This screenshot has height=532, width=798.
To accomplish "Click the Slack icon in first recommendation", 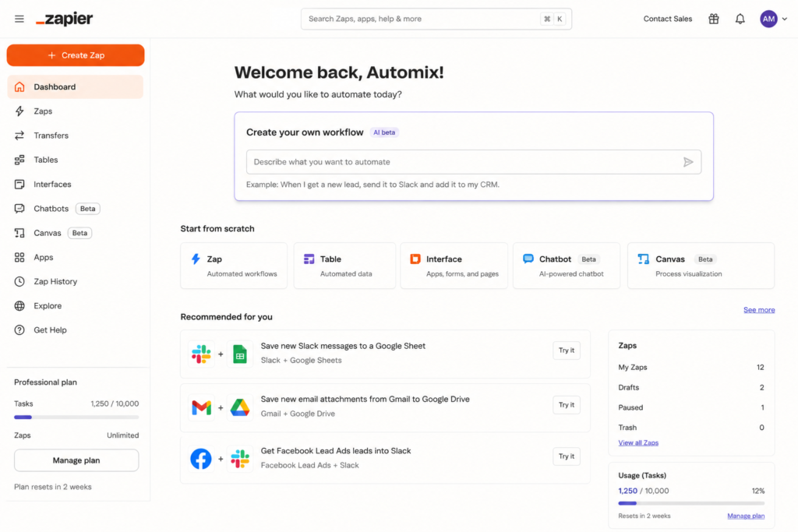I will coord(201,354).
